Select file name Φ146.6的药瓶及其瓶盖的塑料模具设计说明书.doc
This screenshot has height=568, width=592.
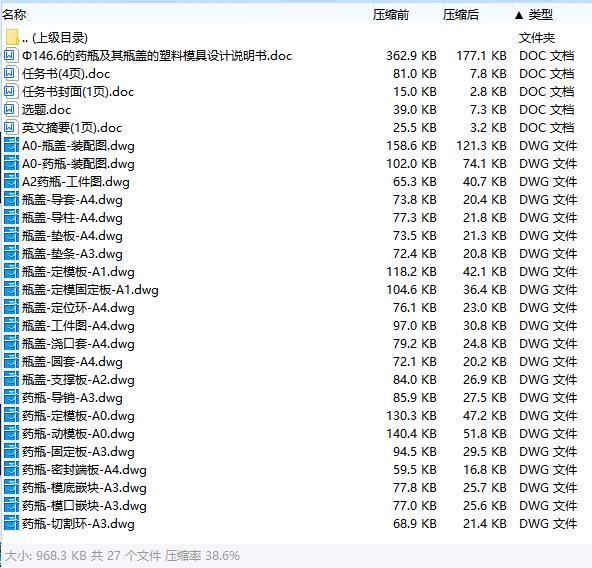(x=157, y=56)
